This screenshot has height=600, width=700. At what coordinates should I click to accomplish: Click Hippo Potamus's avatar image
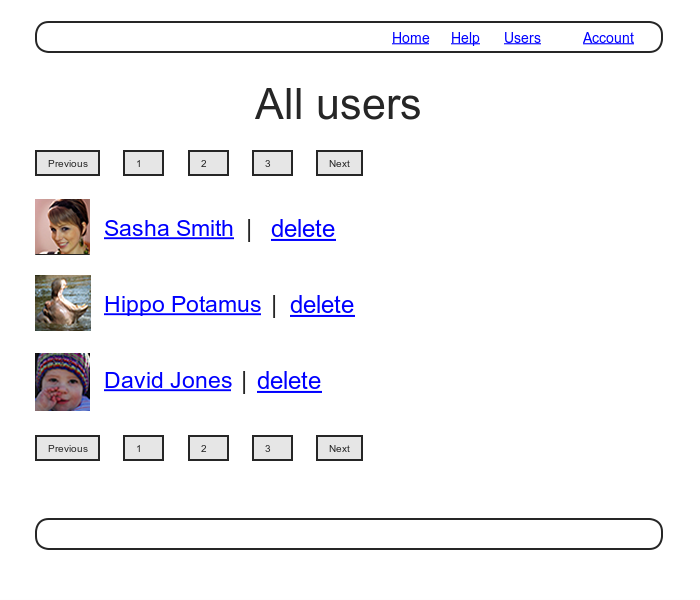(62, 303)
